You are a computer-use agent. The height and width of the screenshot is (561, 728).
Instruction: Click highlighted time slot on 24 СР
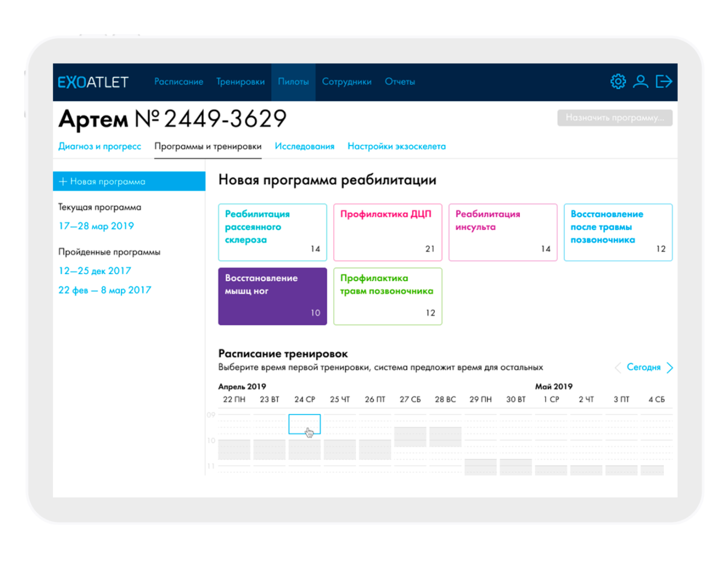pos(305,424)
